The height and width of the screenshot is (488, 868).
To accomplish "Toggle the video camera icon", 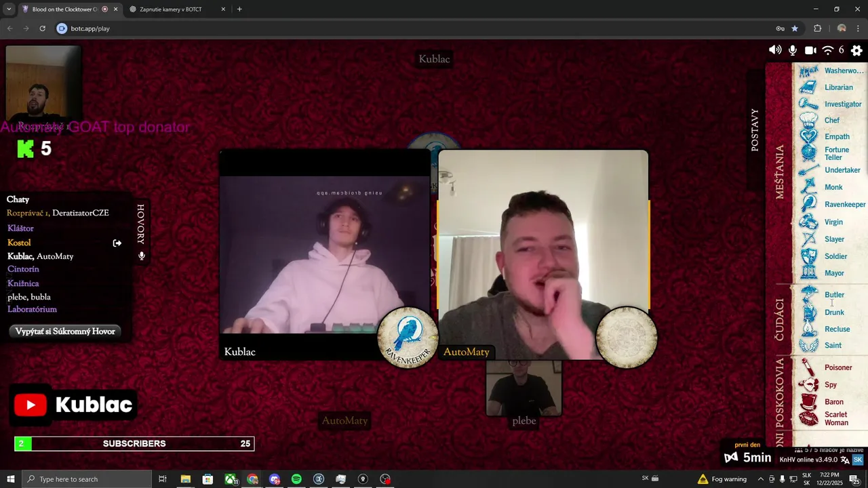I will click(x=810, y=50).
